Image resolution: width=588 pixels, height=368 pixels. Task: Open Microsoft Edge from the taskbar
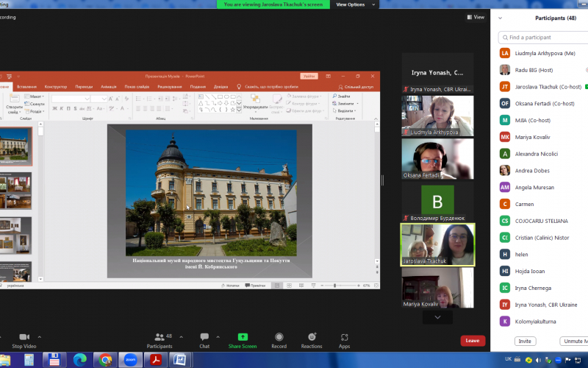79,360
